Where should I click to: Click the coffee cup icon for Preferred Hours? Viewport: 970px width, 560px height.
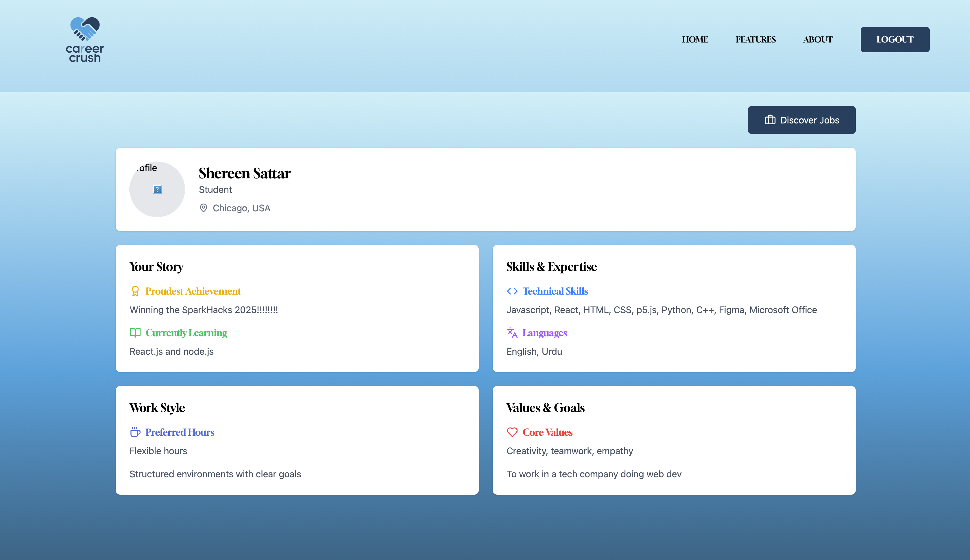tap(135, 432)
